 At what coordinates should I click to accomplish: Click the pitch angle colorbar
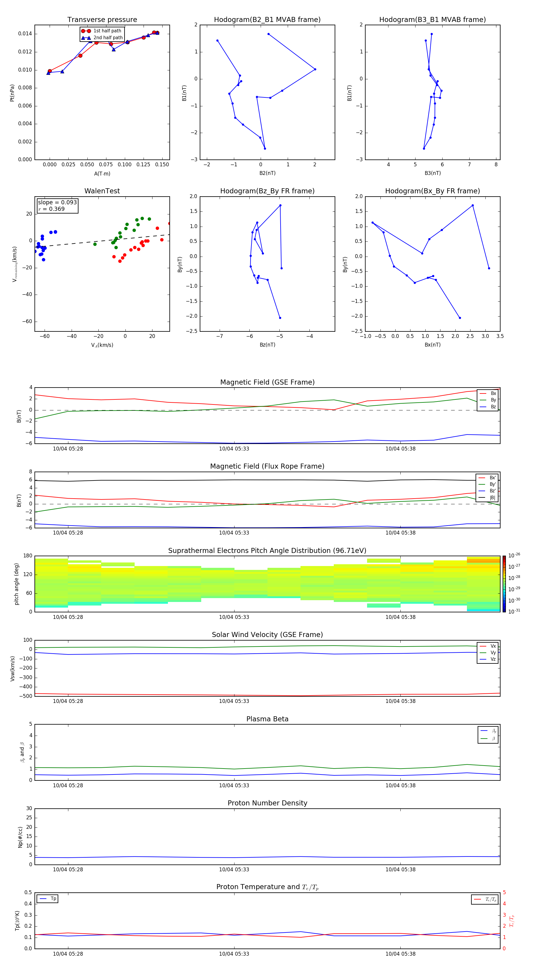pos(504,584)
